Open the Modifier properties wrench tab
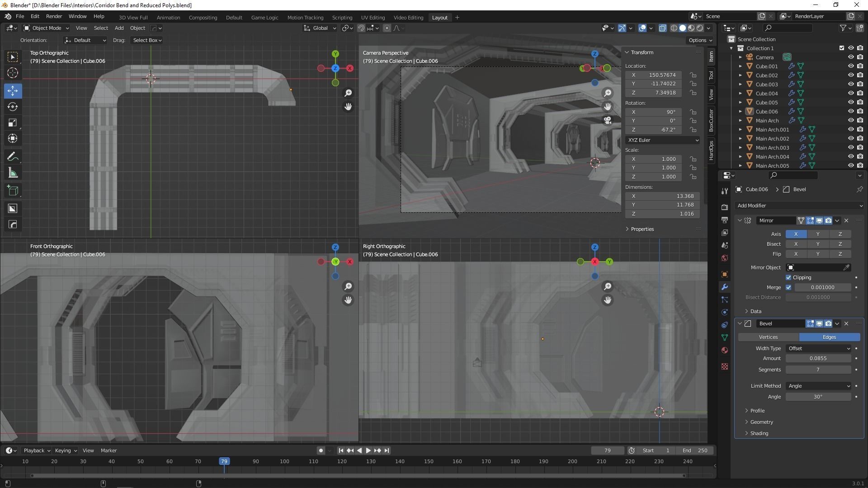868x488 pixels. pyautogui.click(x=725, y=287)
